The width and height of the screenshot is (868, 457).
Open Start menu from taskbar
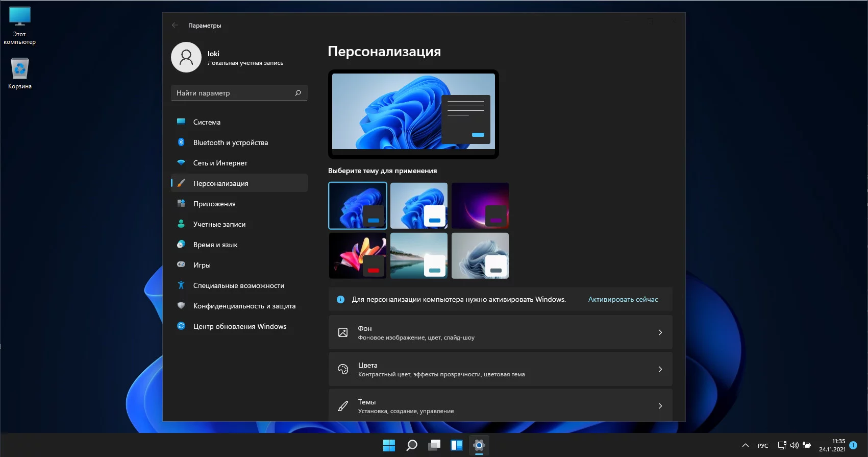pos(389,445)
